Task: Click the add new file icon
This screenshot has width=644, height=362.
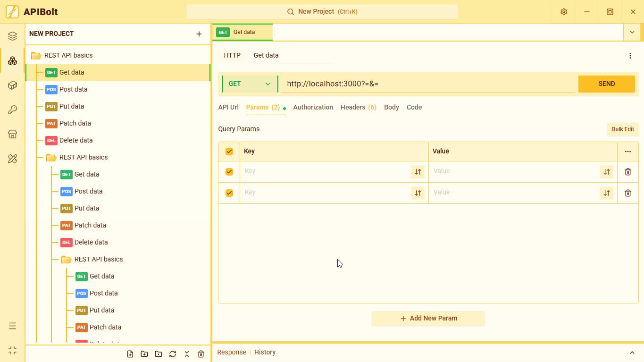Action: click(130, 354)
